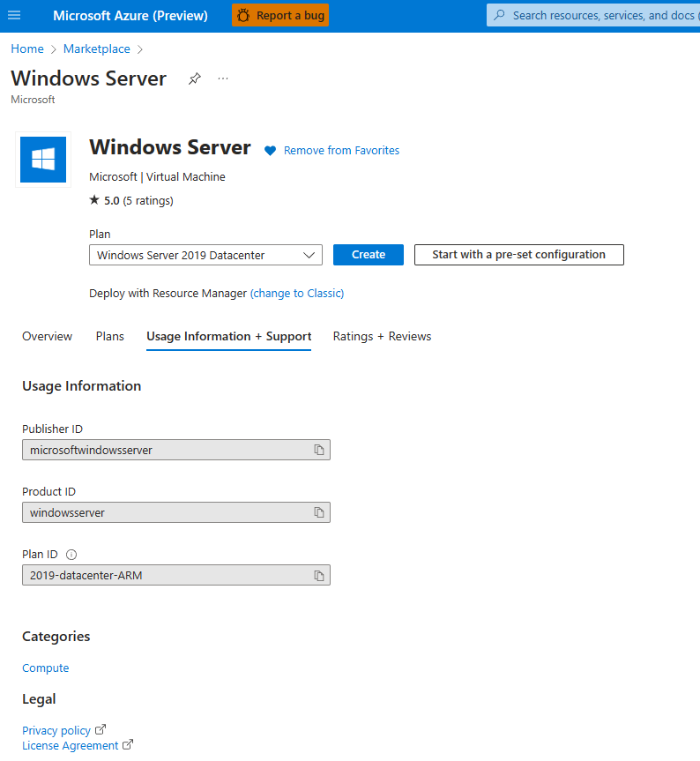Copy the Product ID value
Viewport: 700px width, 761px height.
[x=319, y=512]
